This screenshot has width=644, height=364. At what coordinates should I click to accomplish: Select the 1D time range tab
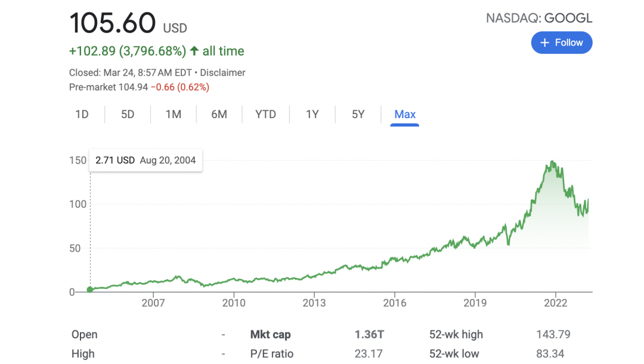pos(82,114)
